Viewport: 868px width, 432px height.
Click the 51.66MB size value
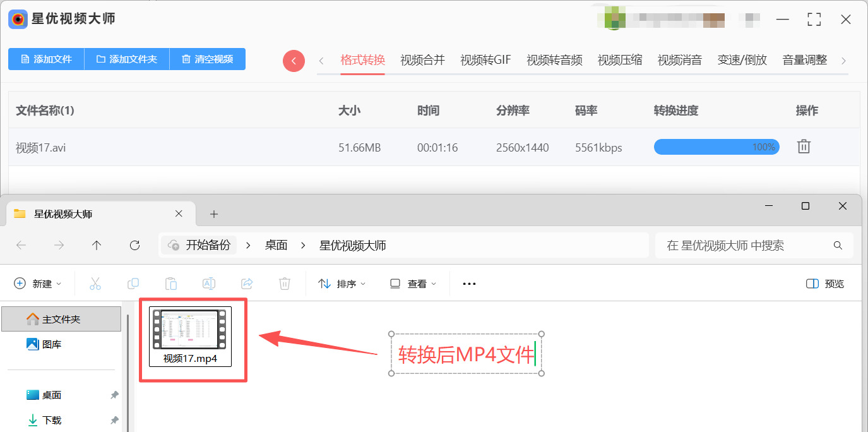pyautogui.click(x=360, y=148)
